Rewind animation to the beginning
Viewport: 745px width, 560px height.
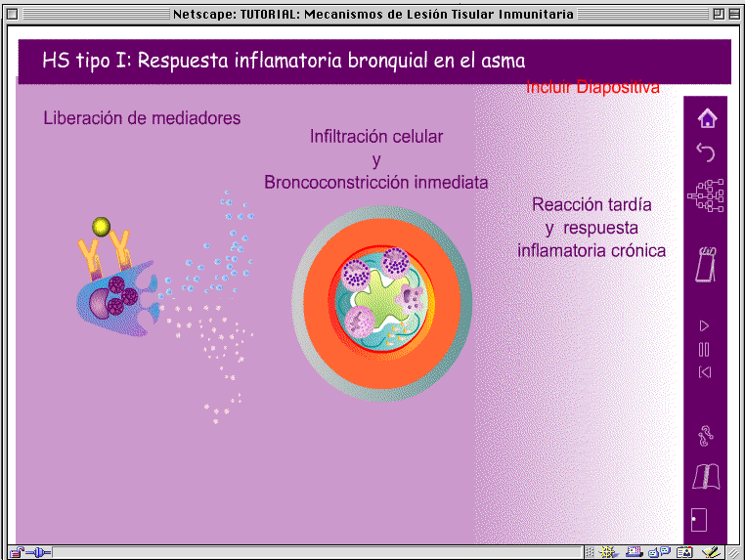click(x=704, y=372)
